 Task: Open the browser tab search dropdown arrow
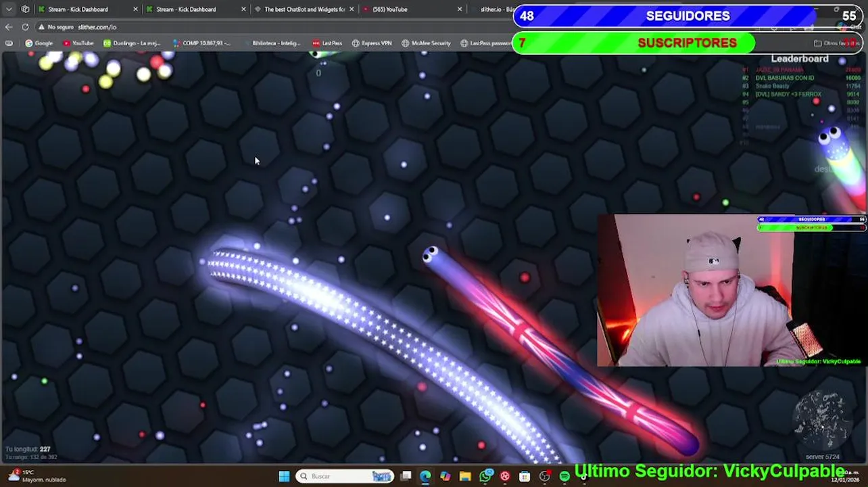point(9,9)
